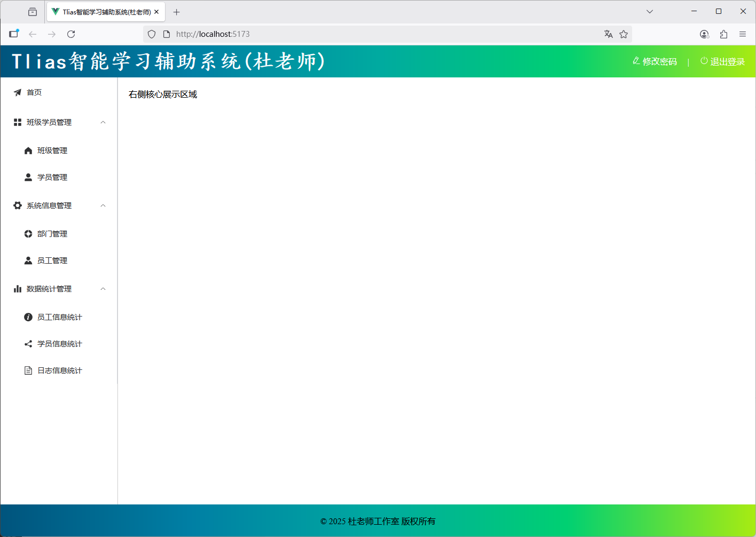The height and width of the screenshot is (537, 756).
Task: Click the help circle icon beside 部门管理
Action: pyautogui.click(x=28, y=234)
